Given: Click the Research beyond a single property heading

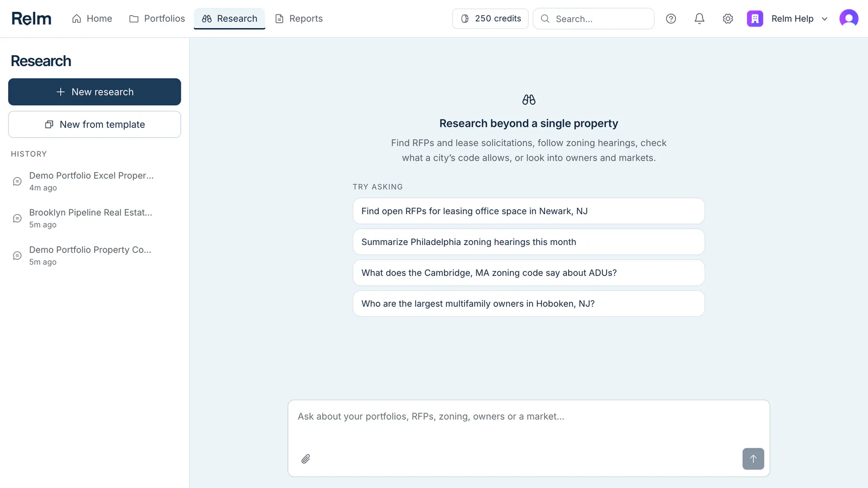Looking at the screenshot, I should click(529, 124).
